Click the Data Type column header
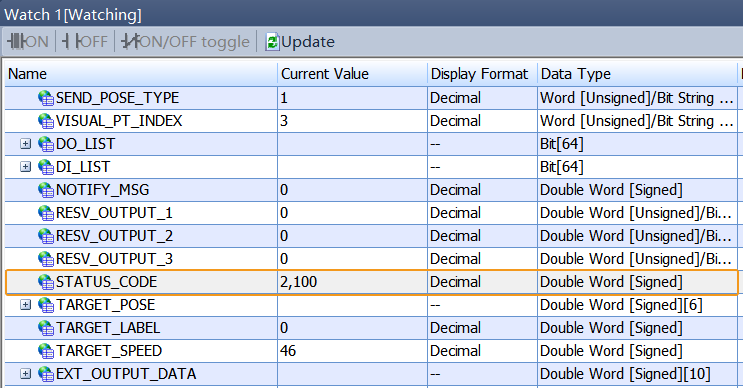743x388 pixels. point(637,74)
